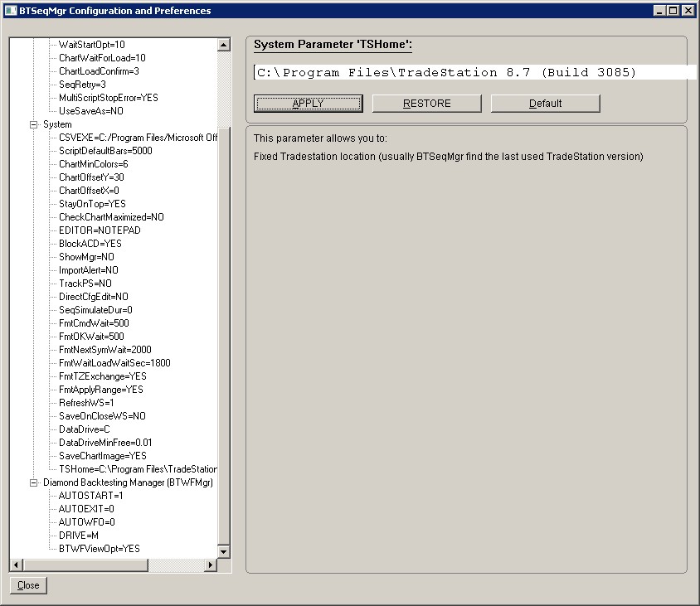The image size is (700, 606).
Task: Select SeqSimulateDur=0 parameter
Action: tap(95, 310)
